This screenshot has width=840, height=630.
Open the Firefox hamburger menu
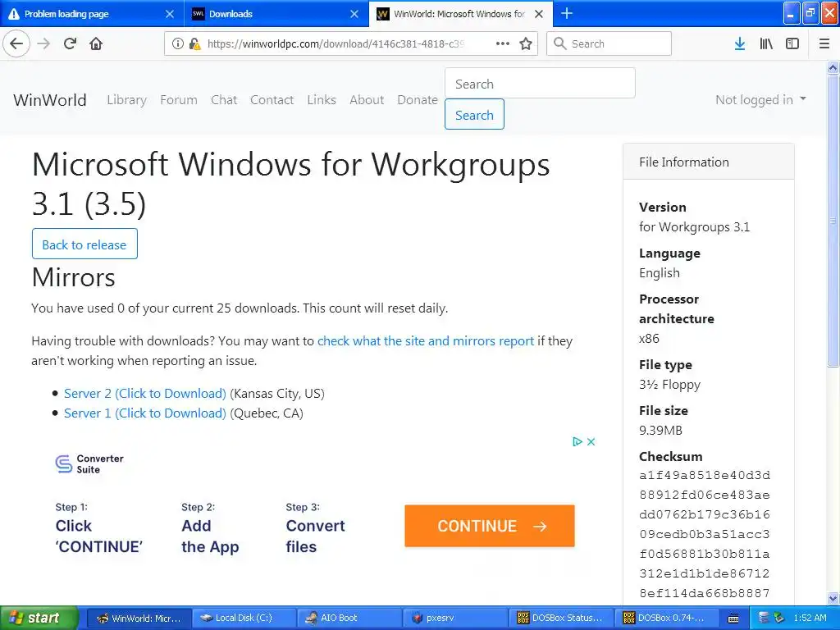(x=824, y=44)
